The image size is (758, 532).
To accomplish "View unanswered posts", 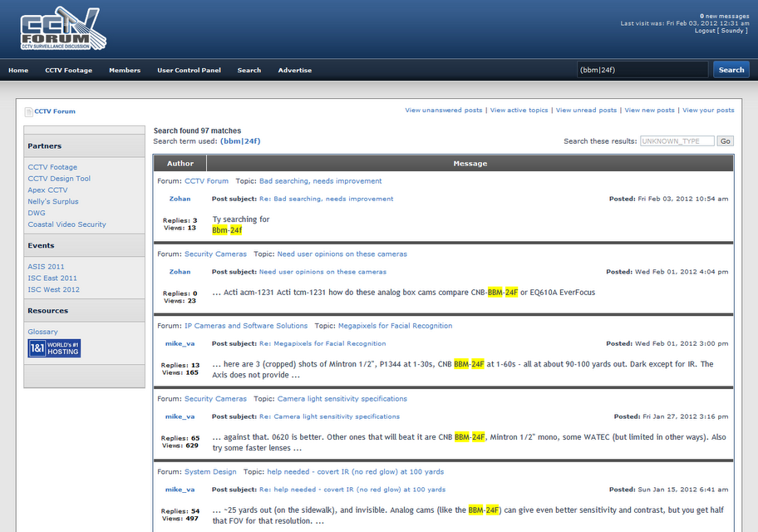I will [443, 110].
